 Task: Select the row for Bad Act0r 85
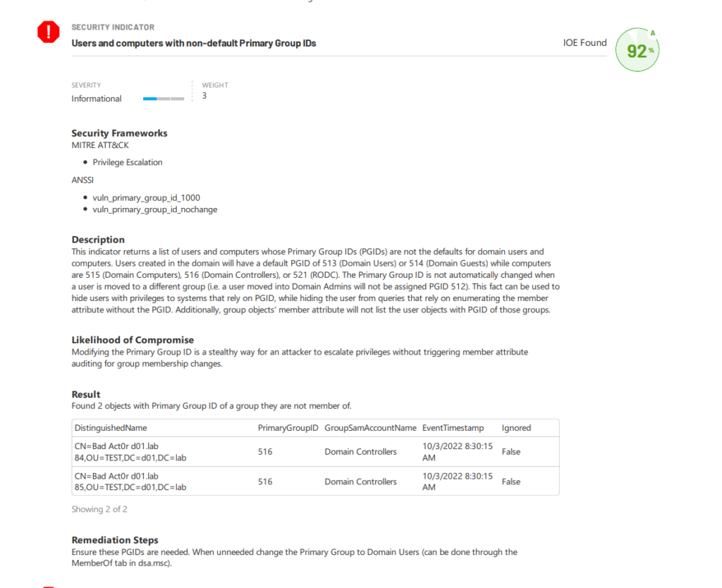tap(315, 481)
